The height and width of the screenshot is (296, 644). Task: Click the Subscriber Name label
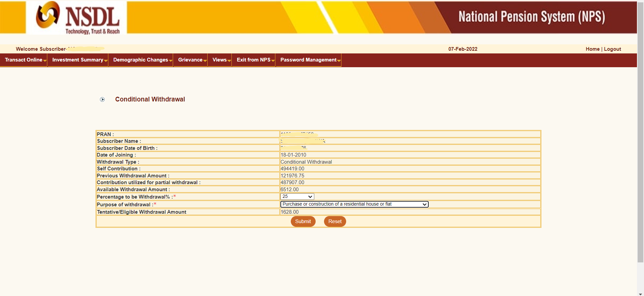tap(119, 141)
